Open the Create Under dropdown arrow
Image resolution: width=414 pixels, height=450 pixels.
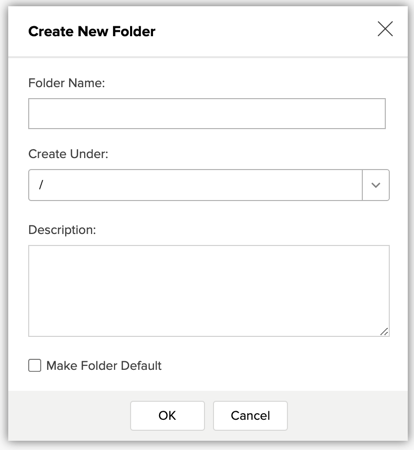tap(376, 185)
